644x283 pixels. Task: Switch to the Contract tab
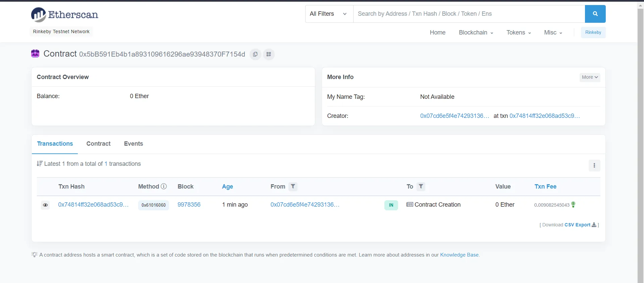[98, 144]
